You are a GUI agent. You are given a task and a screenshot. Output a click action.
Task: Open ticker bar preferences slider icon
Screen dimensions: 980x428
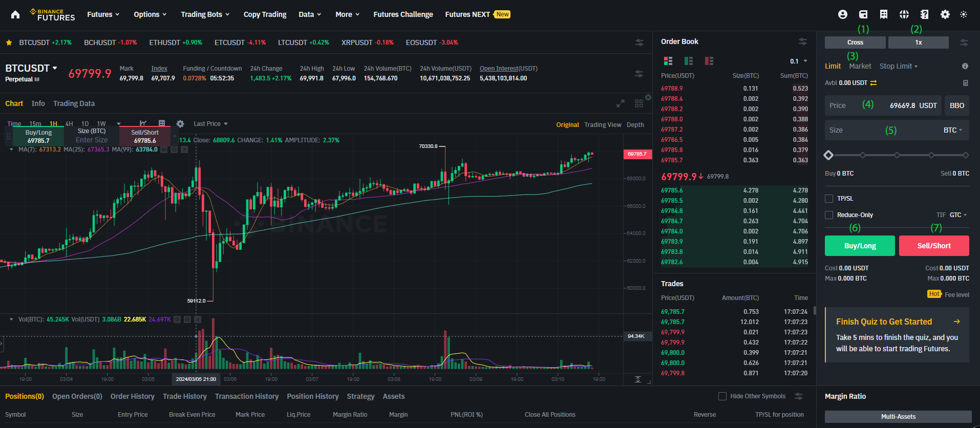pos(640,42)
